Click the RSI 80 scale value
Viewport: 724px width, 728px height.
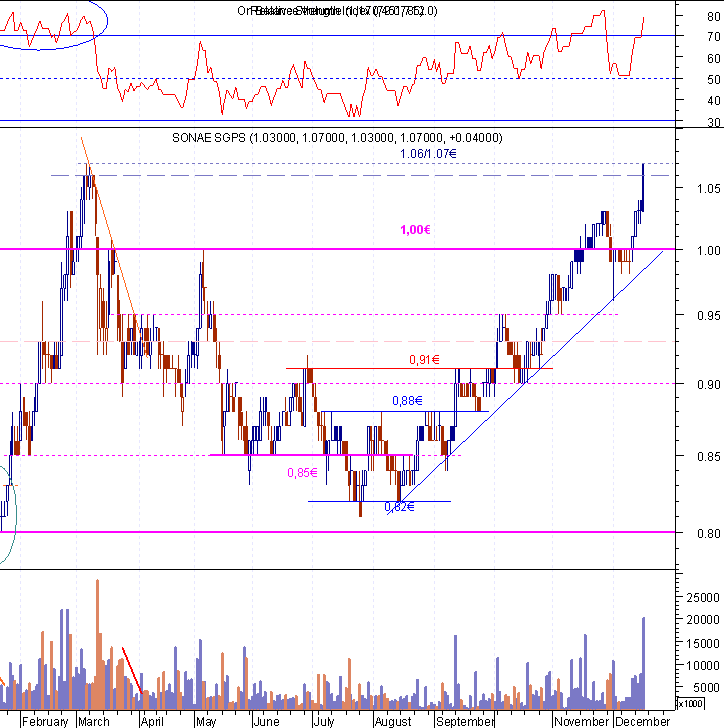coord(714,16)
